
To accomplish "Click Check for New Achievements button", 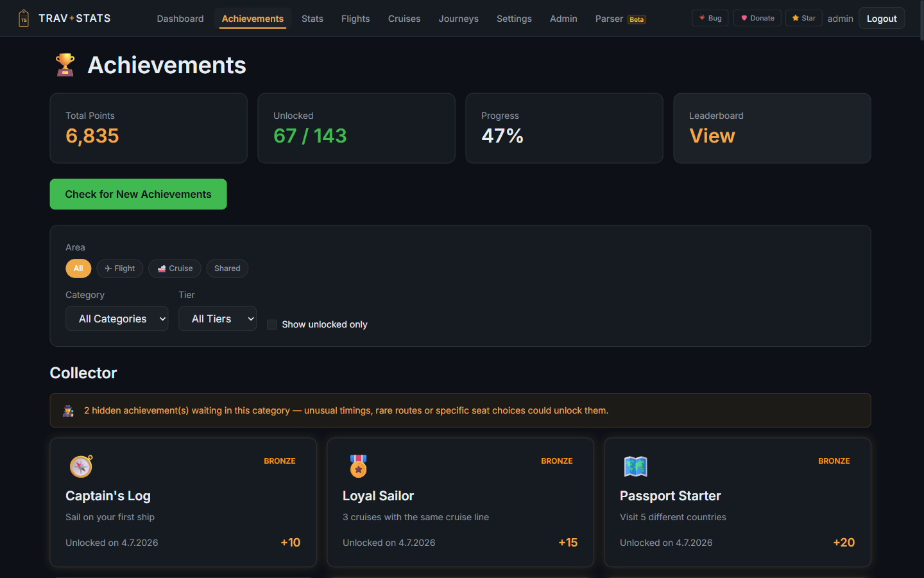I will pos(138,194).
